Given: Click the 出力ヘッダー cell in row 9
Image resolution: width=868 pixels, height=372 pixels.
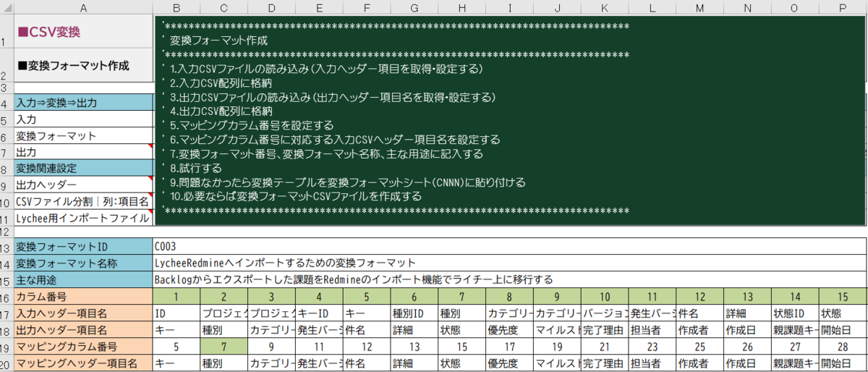Looking at the screenshot, I should 83,185.
